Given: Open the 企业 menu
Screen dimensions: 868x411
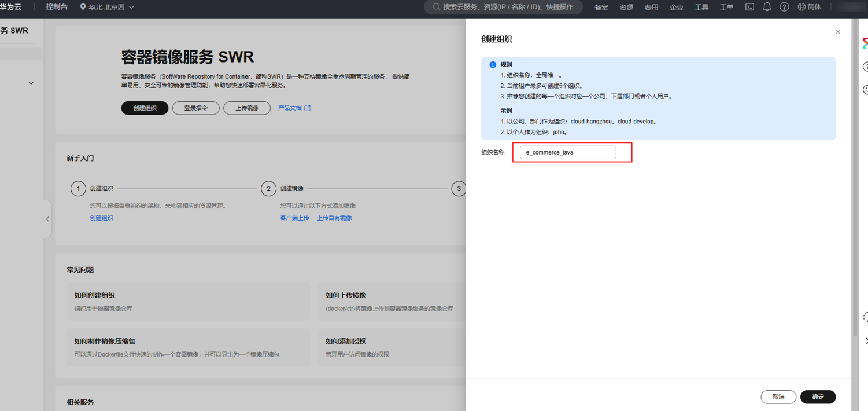Looking at the screenshot, I should pos(677,8).
